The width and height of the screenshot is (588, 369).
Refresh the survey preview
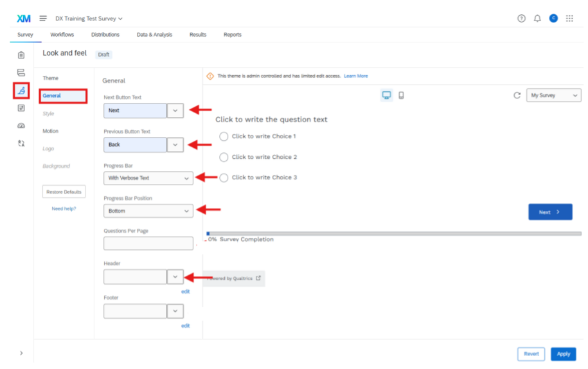(x=517, y=95)
